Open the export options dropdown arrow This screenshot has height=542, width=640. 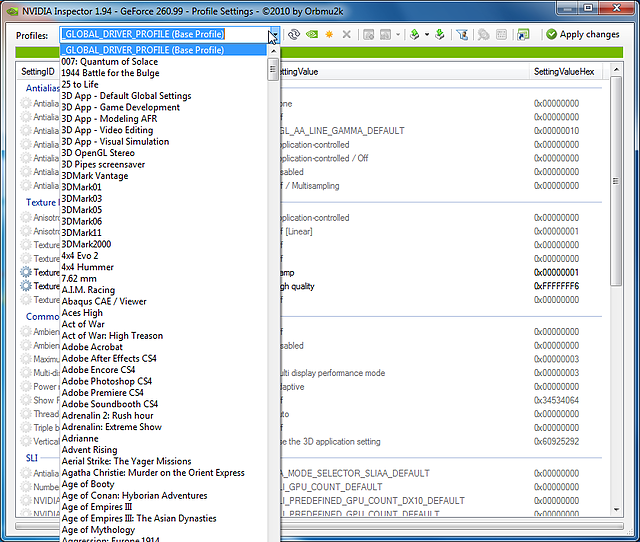(427, 35)
